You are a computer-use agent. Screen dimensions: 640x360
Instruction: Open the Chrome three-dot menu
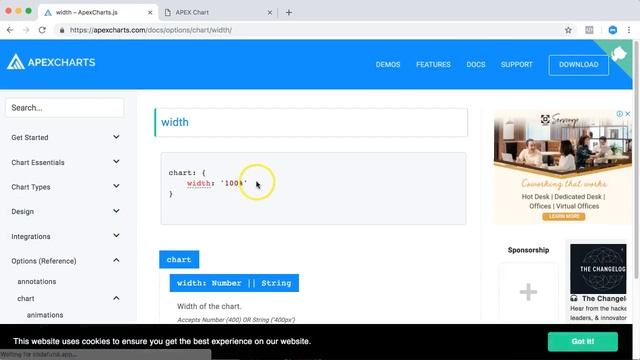tap(629, 30)
